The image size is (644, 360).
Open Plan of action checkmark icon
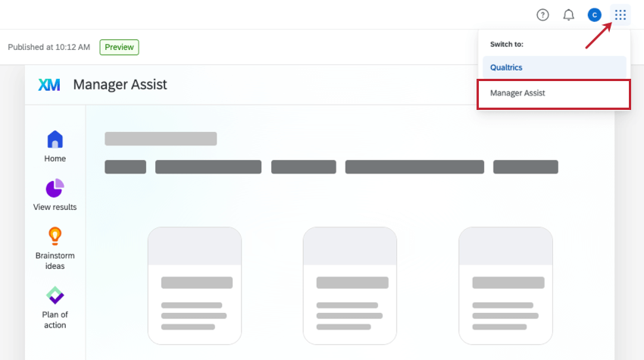[x=55, y=295]
